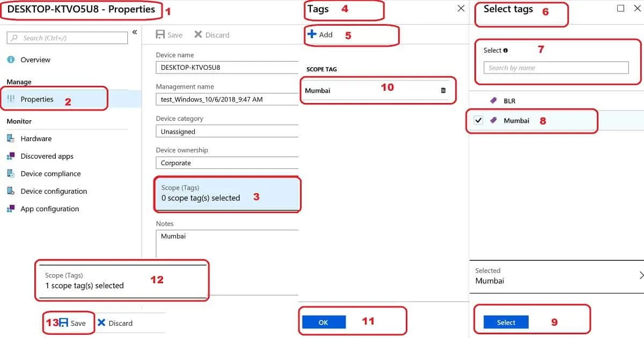The image size is (644, 338).
Task: Click the BLR tag icon
Action: point(494,101)
